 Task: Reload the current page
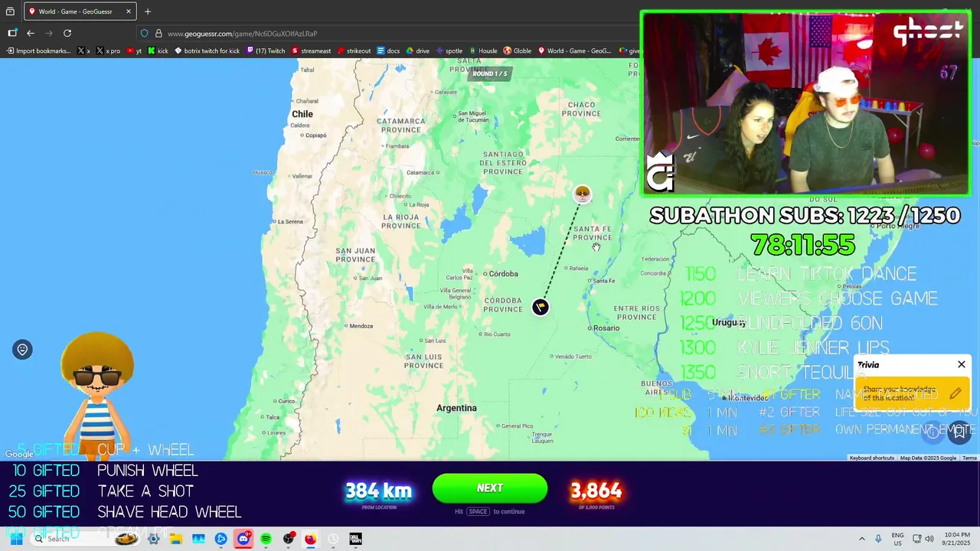click(67, 33)
